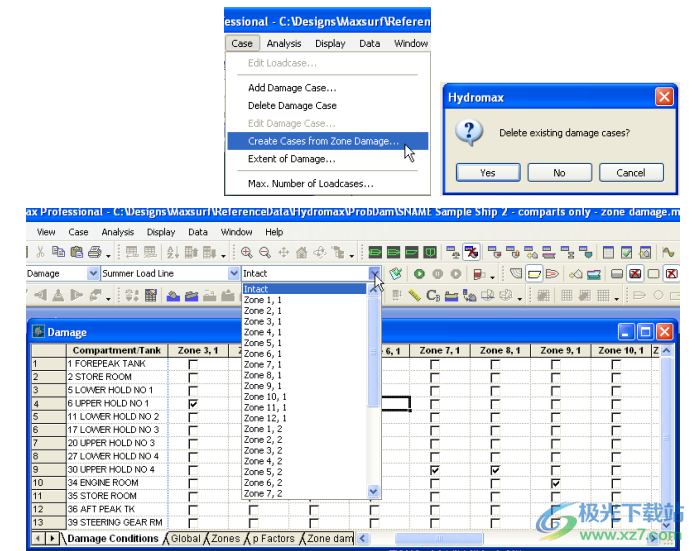Click the ship-on-water specified condition icon
Image resolution: width=695 pixels, height=551 pixels.
[x=191, y=295]
